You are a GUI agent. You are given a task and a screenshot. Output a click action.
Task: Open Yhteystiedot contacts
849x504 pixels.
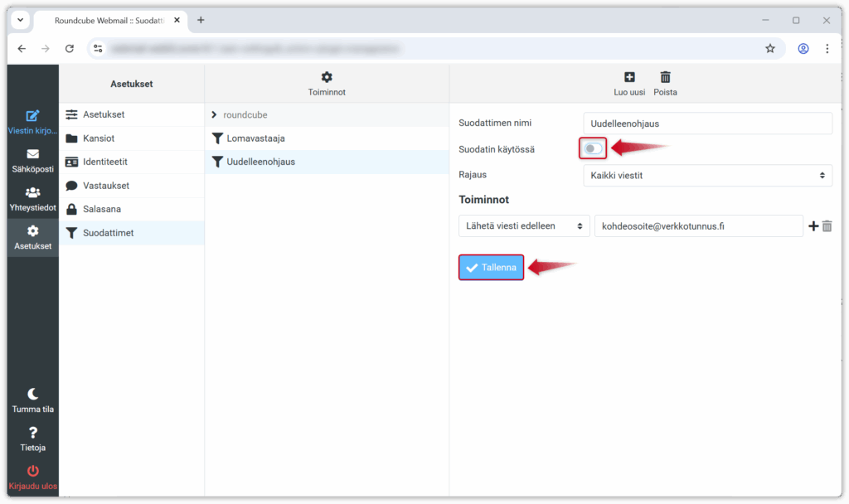(32, 192)
